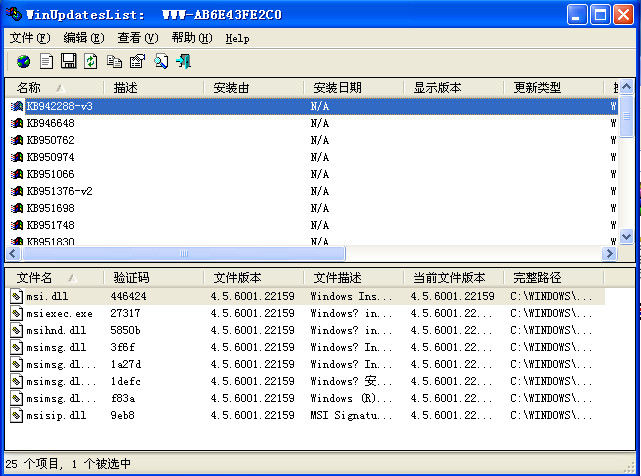The image size is (641, 476).
Task: Click the globe web link toolbar icon
Action: (23, 62)
